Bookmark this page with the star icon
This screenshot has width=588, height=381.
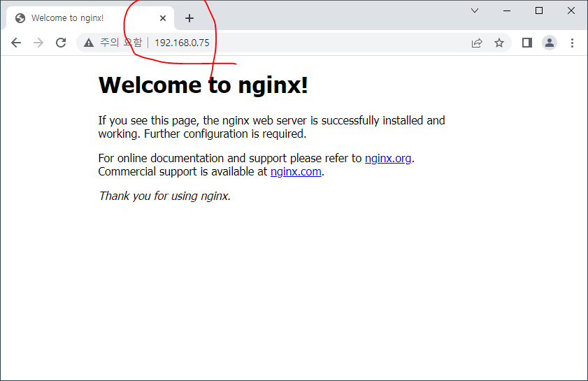pyautogui.click(x=499, y=43)
